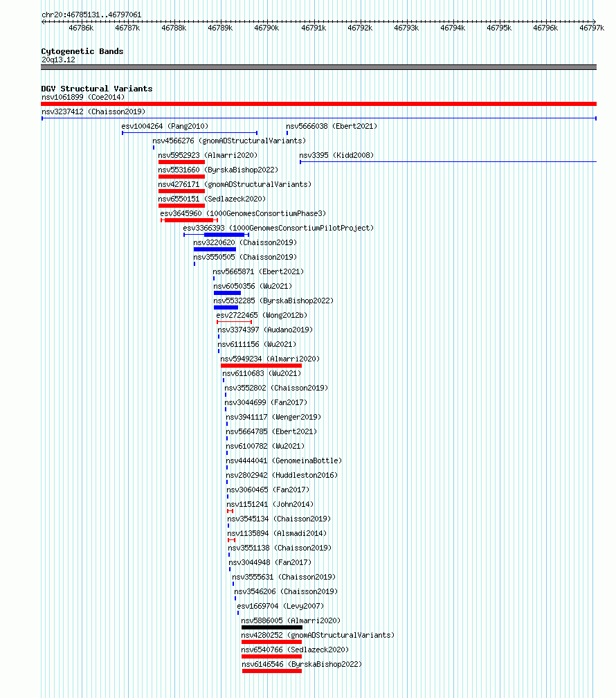Select nsv6540766 (Sedlazeck2020) label
Image resolution: width=616 pixels, height=698 pixels.
295,650
